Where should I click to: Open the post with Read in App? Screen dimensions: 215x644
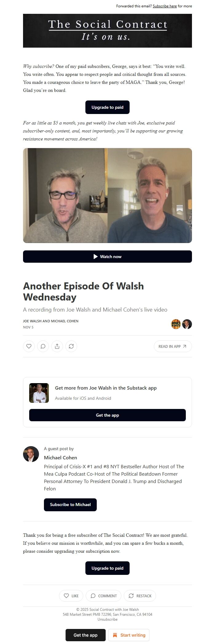(x=173, y=346)
